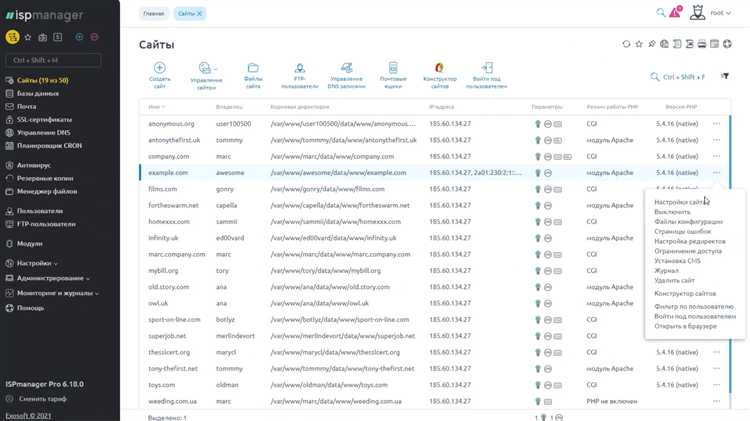This screenshot has height=421, width=750.
Task: Open Управление DNS in sidebar
Action: (x=43, y=133)
